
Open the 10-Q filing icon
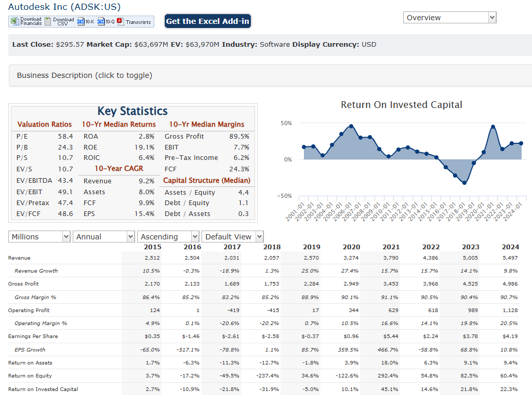[101, 22]
